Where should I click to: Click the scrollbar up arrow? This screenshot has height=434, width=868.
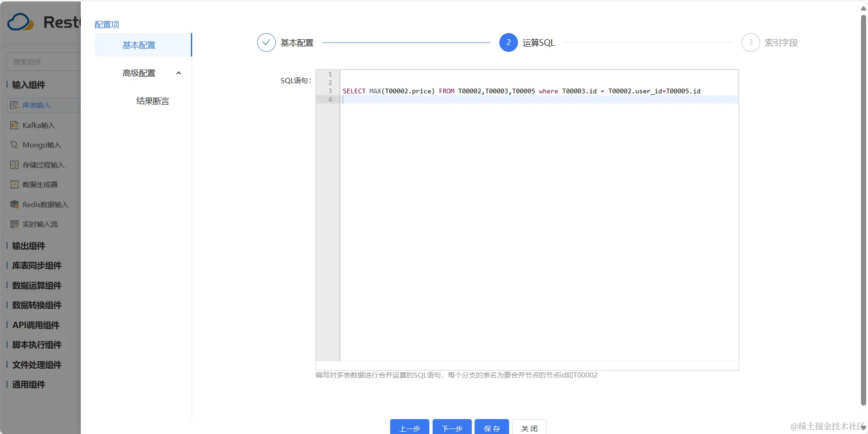click(x=863, y=8)
